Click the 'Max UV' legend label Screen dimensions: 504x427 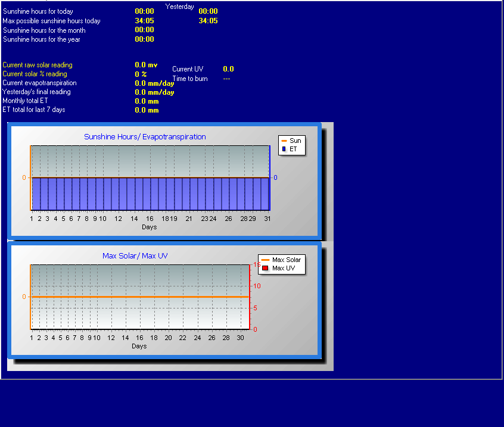pos(284,268)
